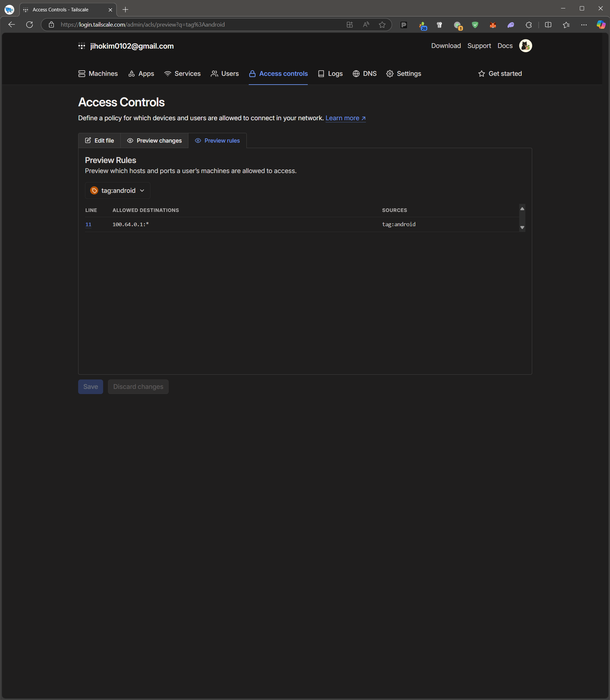Toggle read aloud icon in address bar
Viewport: 610px width, 700px height.
tap(366, 25)
